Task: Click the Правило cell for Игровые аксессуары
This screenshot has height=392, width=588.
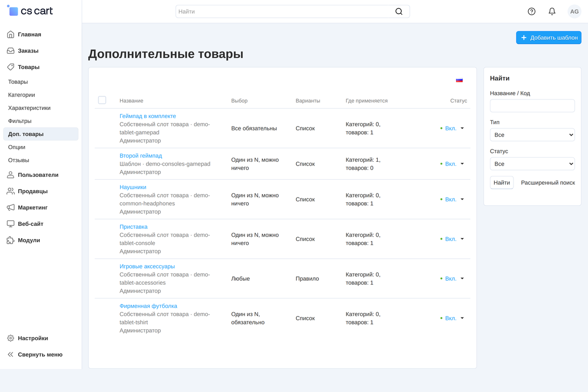Action: [307, 278]
